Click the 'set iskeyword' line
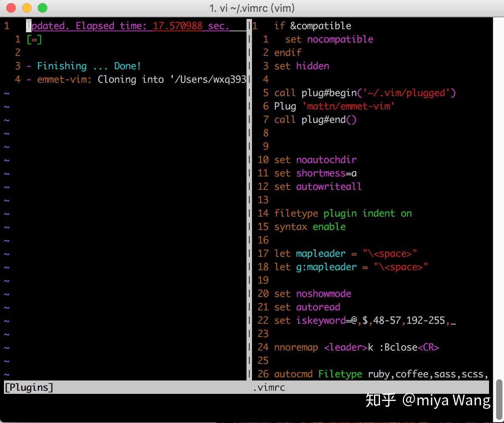 (x=365, y=321)
